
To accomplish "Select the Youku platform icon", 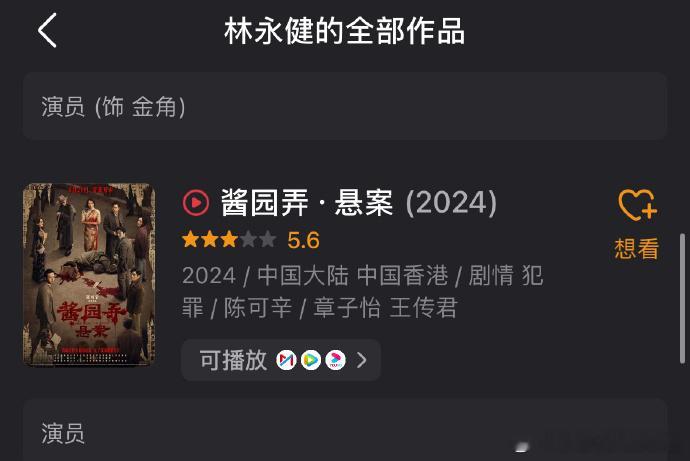I will pyautogui.click(x=336, y=360).
